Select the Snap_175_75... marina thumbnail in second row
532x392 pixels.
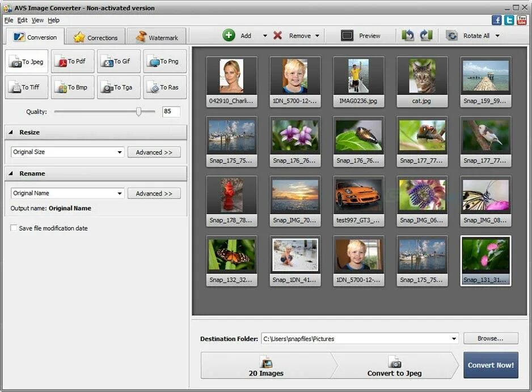[x=232, y=142]
